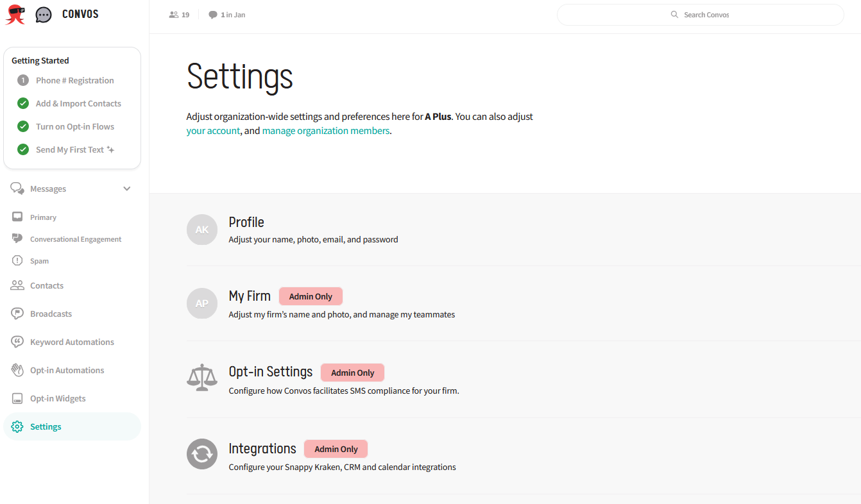Image resolution: width=861 pixels, height=504 pixels.
Task: Collapse the Messages section chevron
Action: [x=127, y=189]
